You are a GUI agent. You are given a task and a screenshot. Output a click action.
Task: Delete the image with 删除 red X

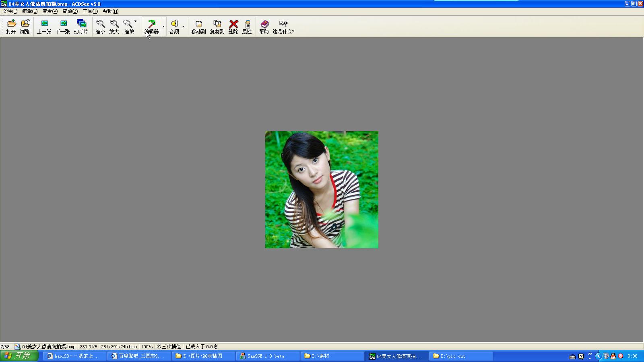click(x=233, y=27)
